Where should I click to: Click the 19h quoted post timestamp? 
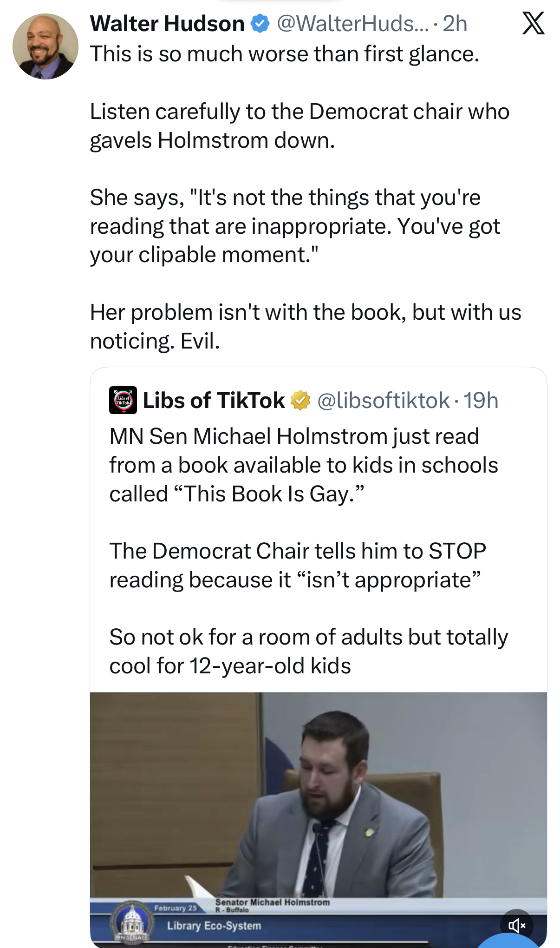pyautogui.click(x=481, y=401)
